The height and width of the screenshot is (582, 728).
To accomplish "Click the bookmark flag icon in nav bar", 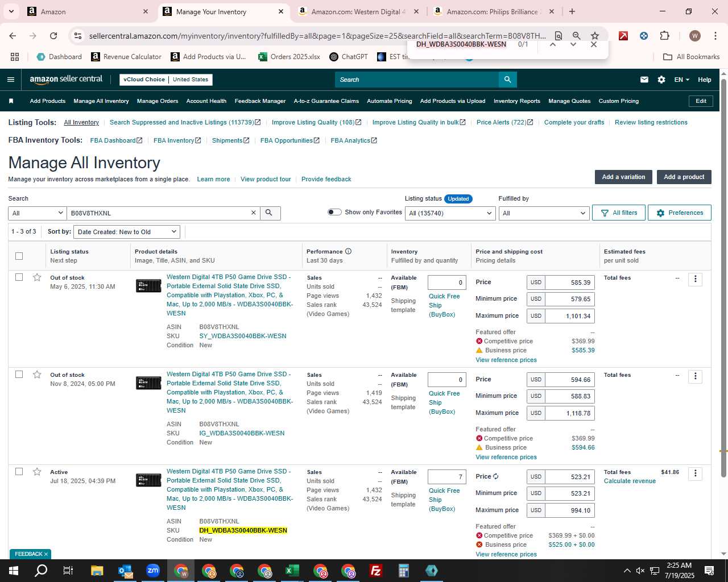I will [x=11, y=101].
